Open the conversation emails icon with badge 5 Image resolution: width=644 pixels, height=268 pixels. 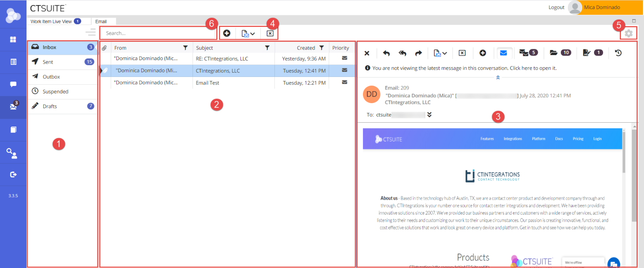pyautogui.click(x=528, y=53)
